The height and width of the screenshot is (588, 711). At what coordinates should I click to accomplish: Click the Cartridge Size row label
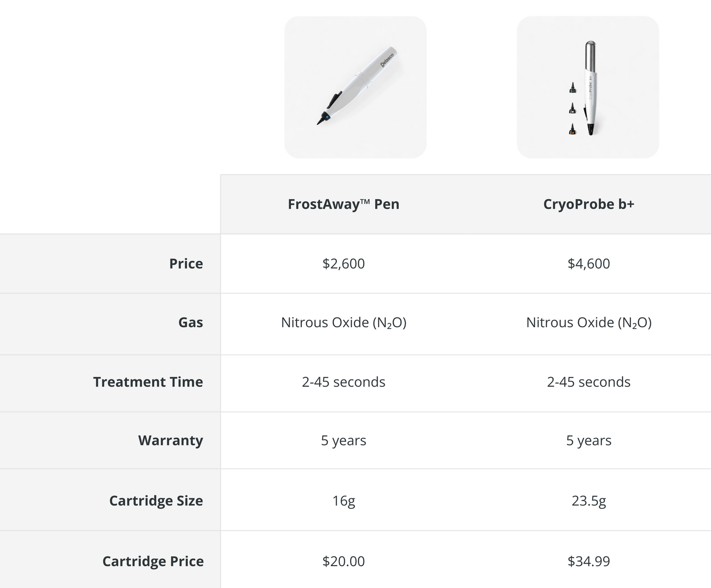[x=156, y=501]
